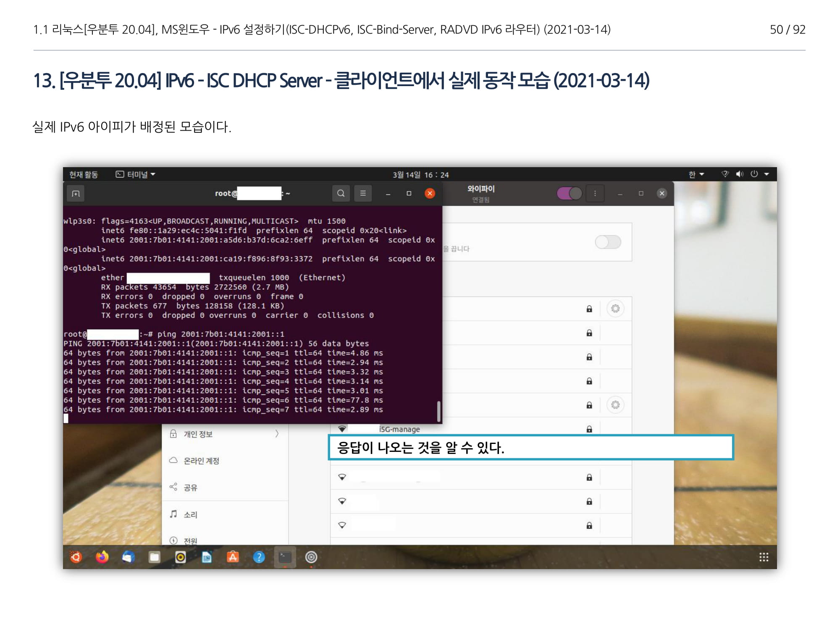Open the system status menu arrow
Viewport: 840px width, 630px height.
click(766, 174)
